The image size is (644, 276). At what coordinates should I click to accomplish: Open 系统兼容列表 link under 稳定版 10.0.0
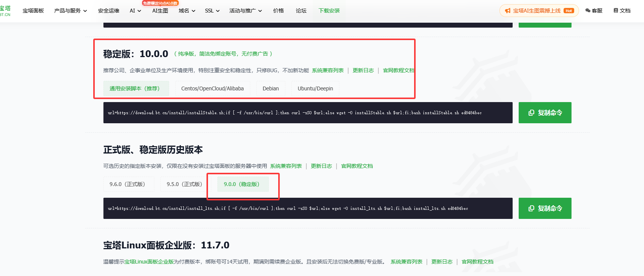tap(328, 70)
